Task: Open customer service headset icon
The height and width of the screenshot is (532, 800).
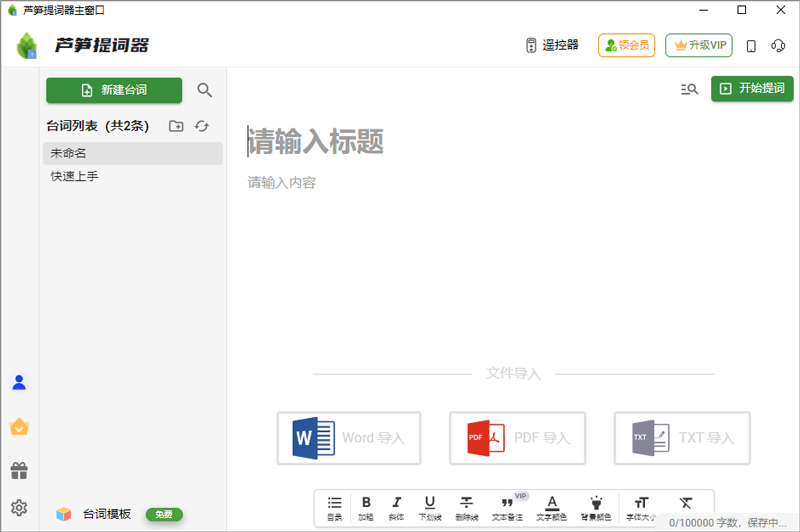Action: click(x=778, y=46)
